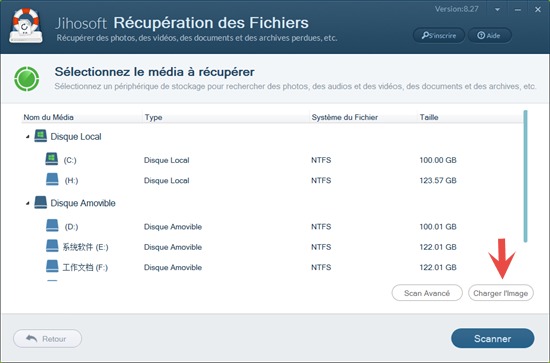Click the green circular status icon

pyautogui.click(x=27, y=79)
